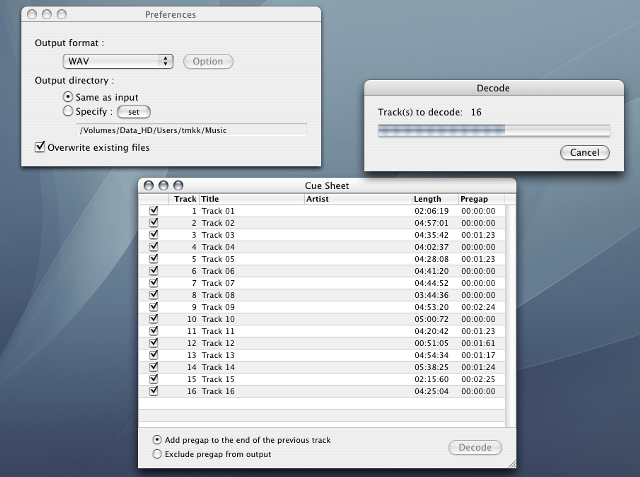Select the Track 16 title cell
This screenshot has width=640, height=477.
[x=218, y=391]
